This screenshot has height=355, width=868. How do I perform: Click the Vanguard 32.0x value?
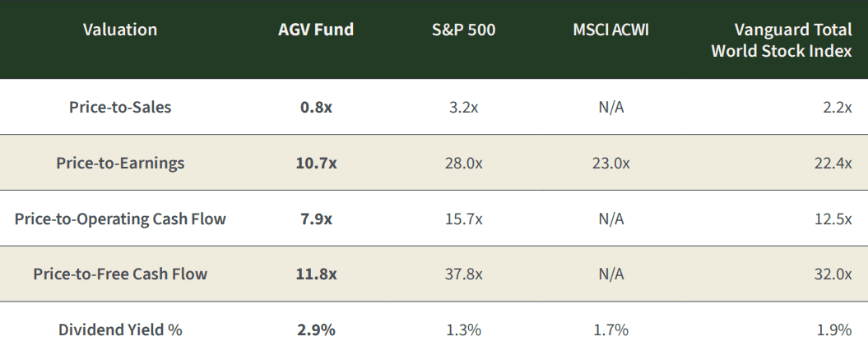833,274
